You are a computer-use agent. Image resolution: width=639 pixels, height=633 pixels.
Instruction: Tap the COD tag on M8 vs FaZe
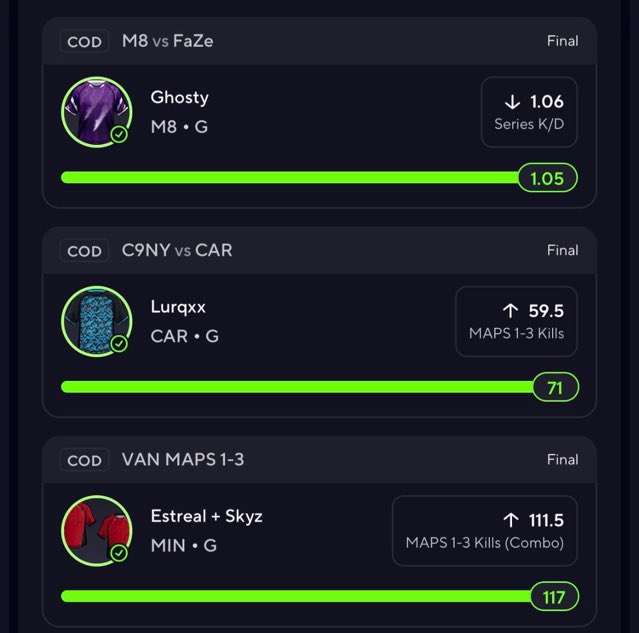[84, 42]
